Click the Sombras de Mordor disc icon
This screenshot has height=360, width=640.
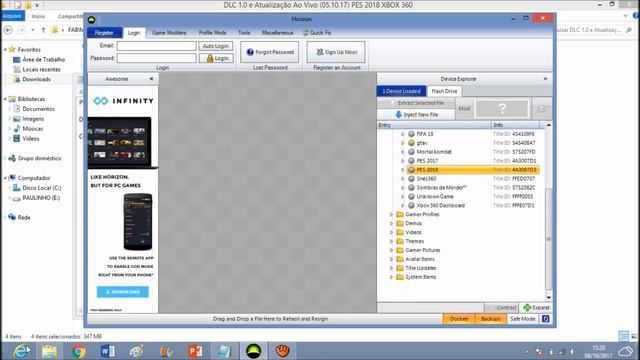(x=411, y=188)
